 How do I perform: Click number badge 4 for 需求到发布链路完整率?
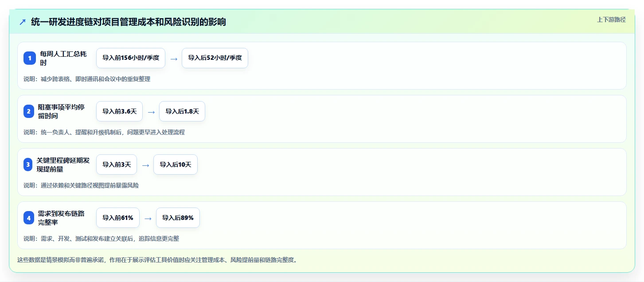(x=29, y=218)
